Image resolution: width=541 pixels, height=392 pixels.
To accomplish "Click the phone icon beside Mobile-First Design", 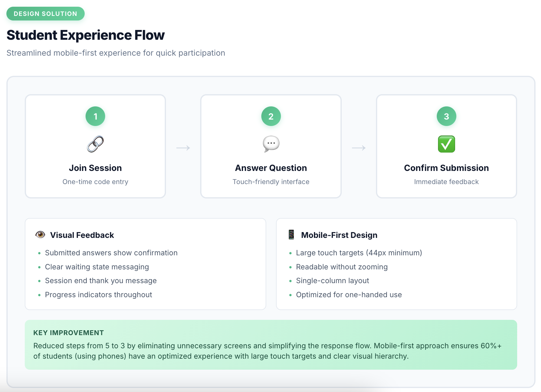I will pyautogui.click(x=291, y=235).
